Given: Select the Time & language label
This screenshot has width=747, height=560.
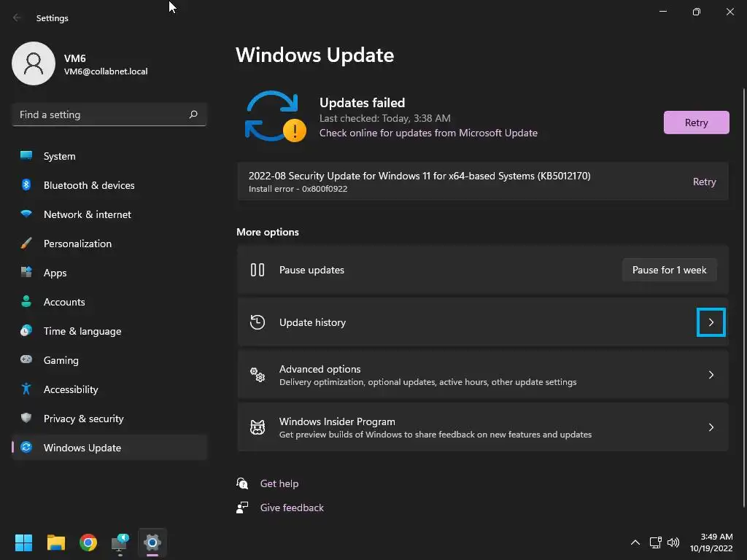Looking at the screenshot, I should pyautogui.click(x=82, y=331).
